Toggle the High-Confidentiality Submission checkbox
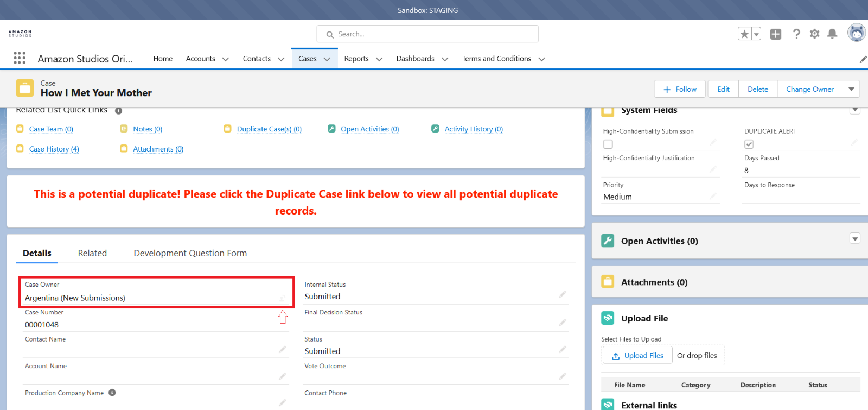The image size is (868, 410). pyautogui.click(x=608, y=144)
